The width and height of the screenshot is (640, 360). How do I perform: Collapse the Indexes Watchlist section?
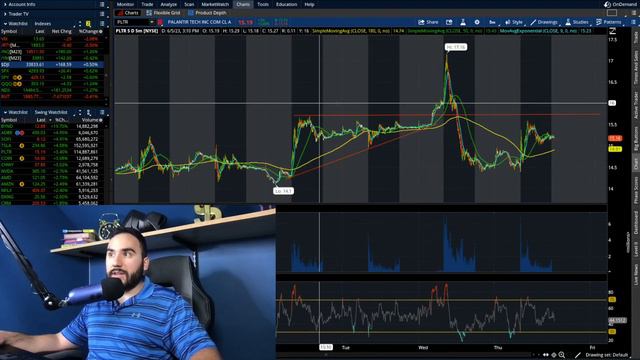click(x=5, y=24)
